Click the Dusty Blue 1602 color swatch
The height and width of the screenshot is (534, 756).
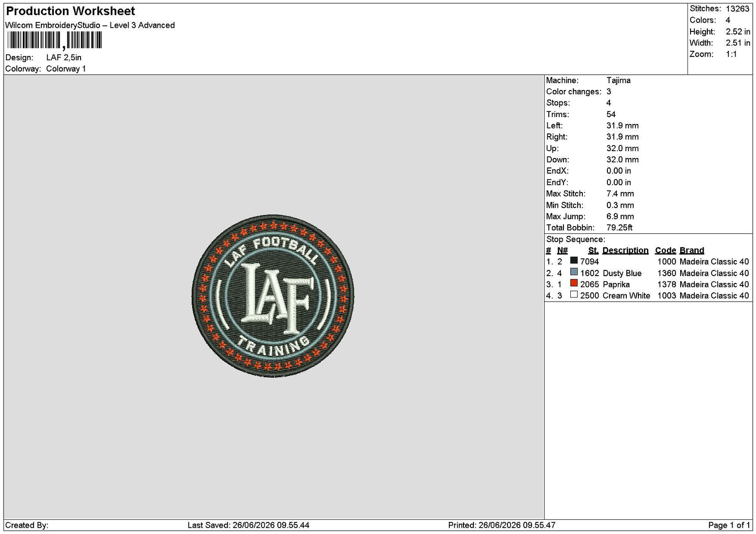574,272
